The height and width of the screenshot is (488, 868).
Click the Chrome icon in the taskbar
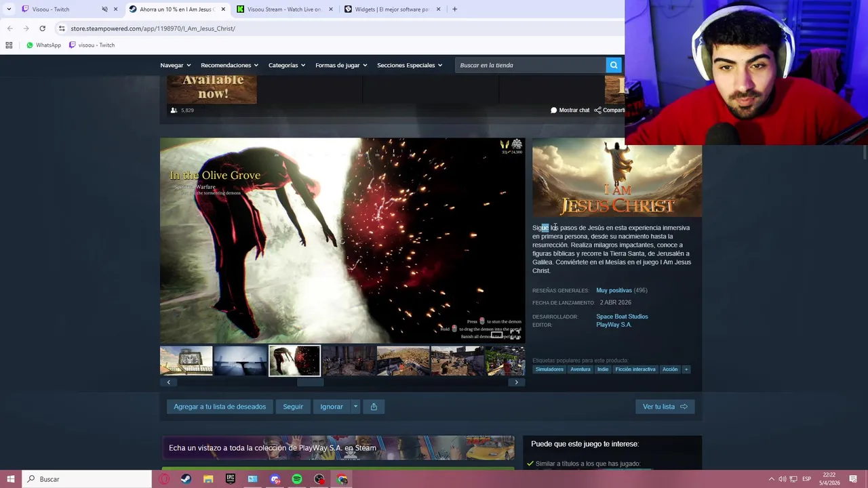(x=342, y=479)
